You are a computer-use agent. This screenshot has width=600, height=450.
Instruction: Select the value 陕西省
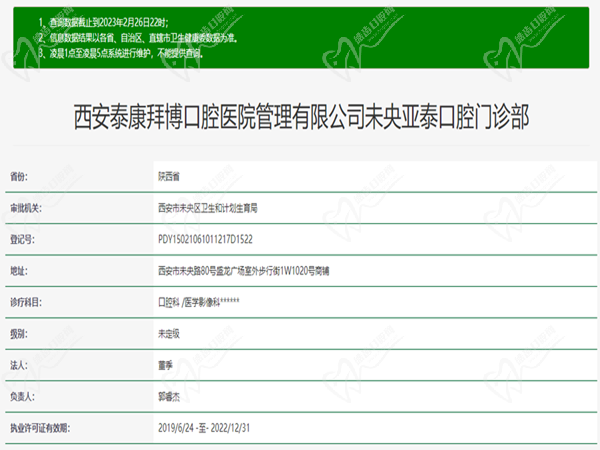[x=169, y=176]
